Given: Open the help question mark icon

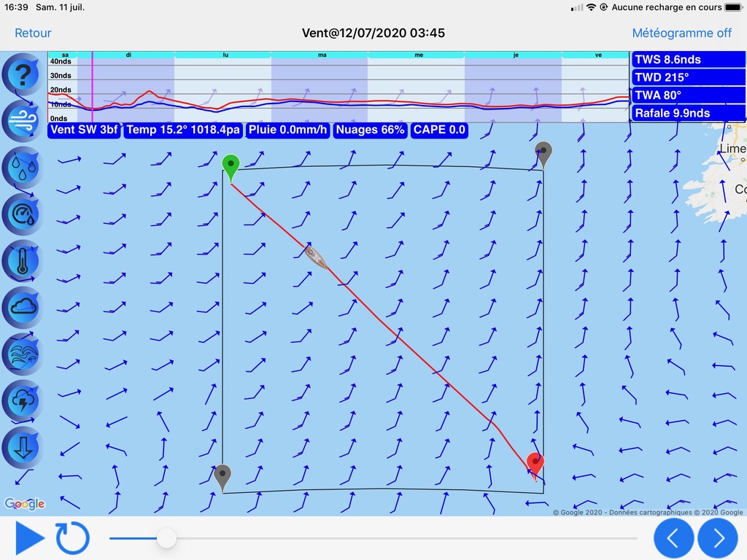Looking at the screenshot, I should pyautogui.click(x=22, y=75).
